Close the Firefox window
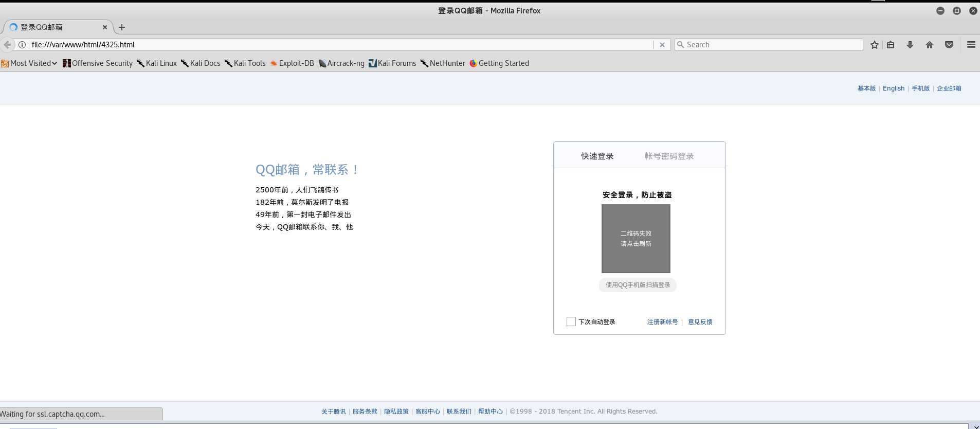 (973, 11)
